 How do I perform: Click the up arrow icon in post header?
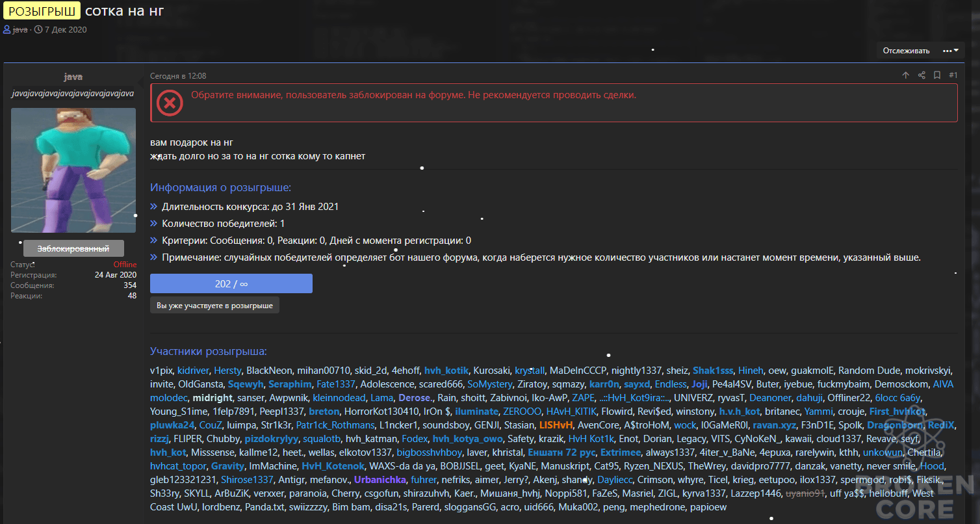click(906, 75)
